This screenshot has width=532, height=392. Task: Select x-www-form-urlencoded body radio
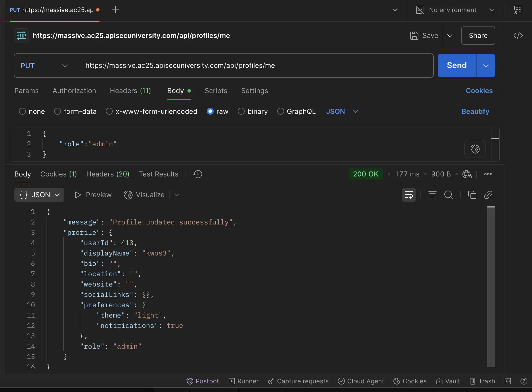pos(109,111)
